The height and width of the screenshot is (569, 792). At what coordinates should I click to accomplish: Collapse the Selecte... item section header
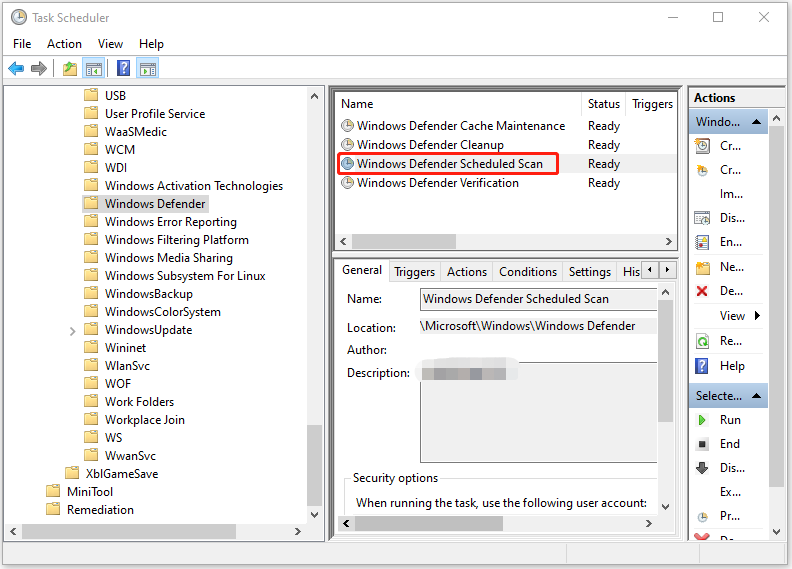point(756,396)
